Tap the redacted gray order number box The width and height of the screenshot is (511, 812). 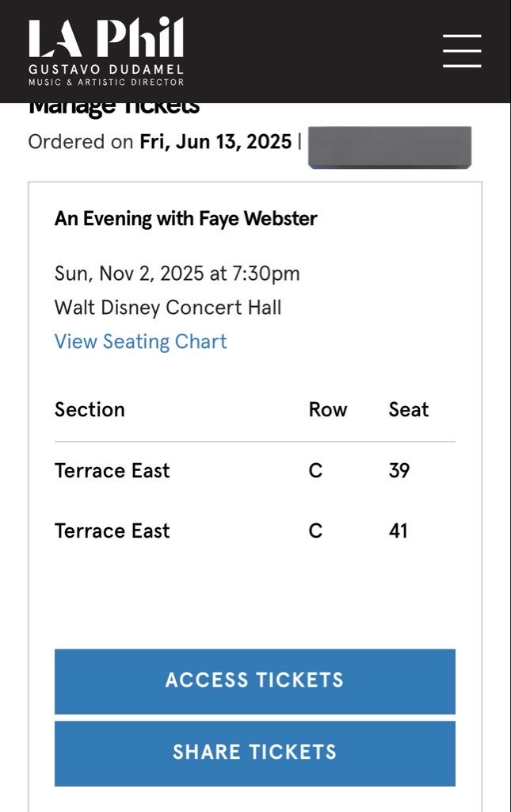(x=390, y=147)
